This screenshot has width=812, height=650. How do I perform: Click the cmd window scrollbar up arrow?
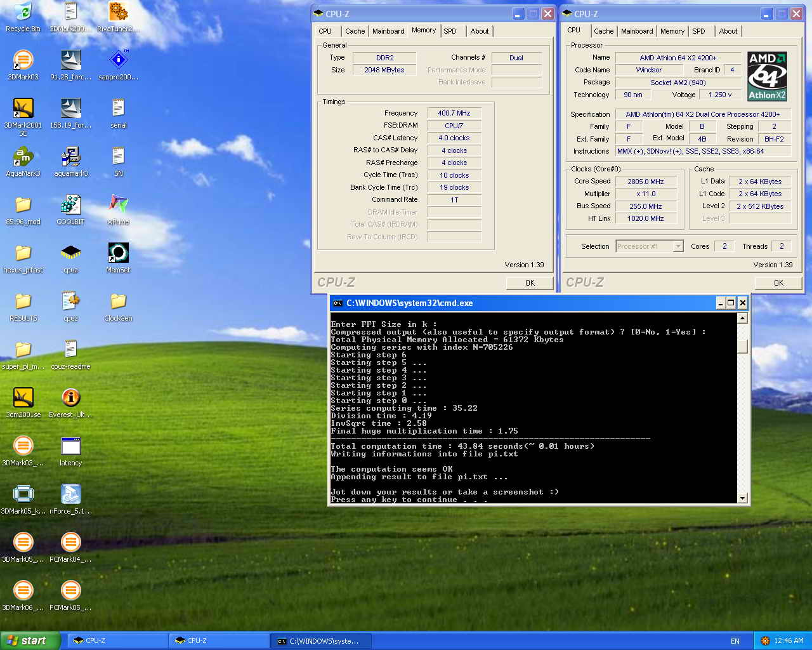pyautogui.click(x=742, y=318)
